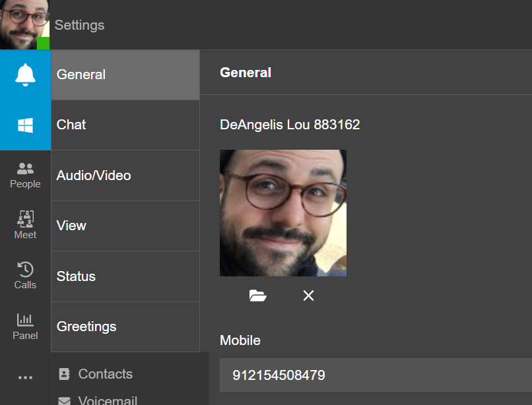The image size is (532, 405).
Task: Open notifications via the bell icon
Action: (x=26, y=75)
